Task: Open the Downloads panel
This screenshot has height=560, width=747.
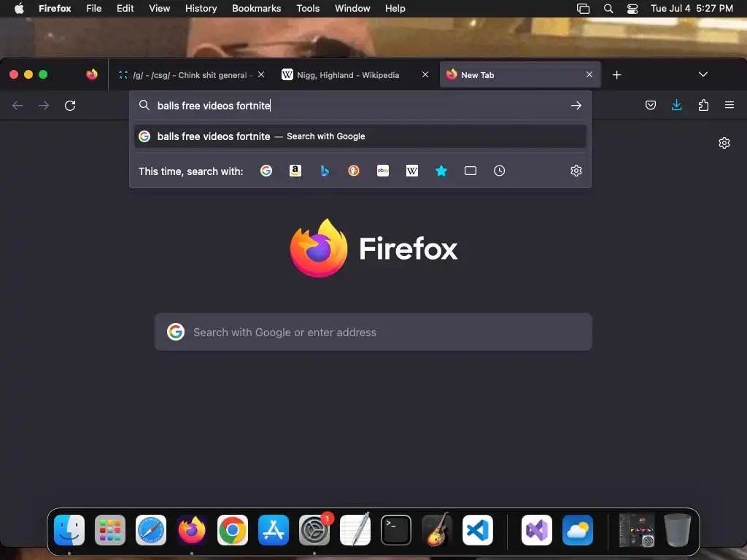Action: [676, 105]
